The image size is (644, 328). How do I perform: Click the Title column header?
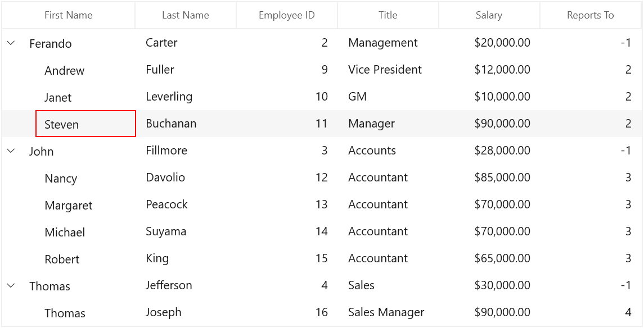coord(388,15)
